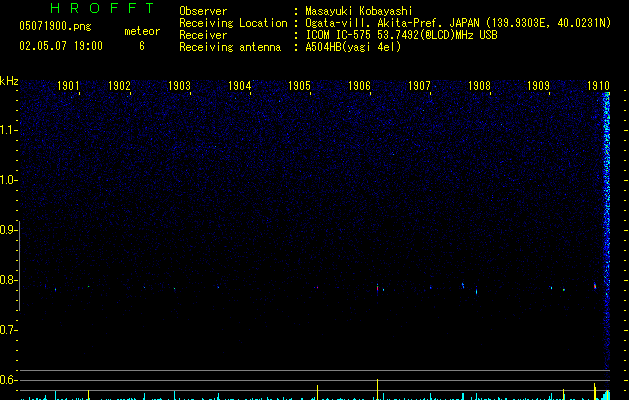629x400 pixels.
Task: Click the tall yellow intensity spike below 1906
Action: tap(377, 389)
